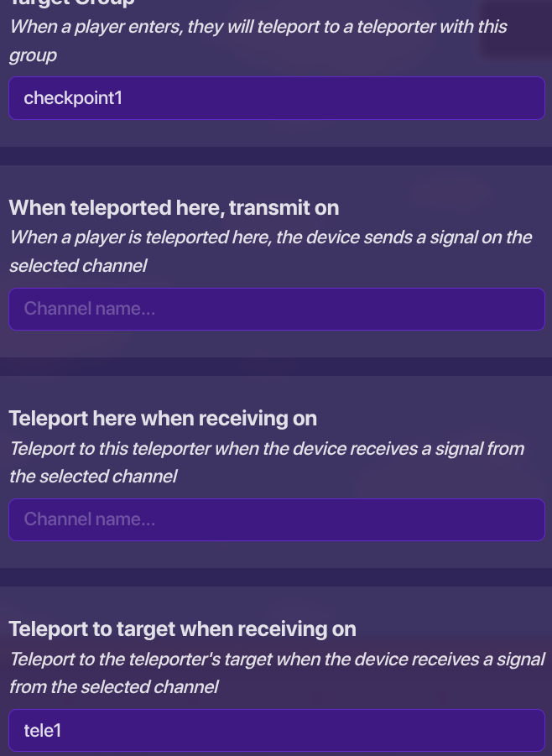Click the 'When teleported here, transmit on' heading
The image size is (552, 756).
click(x=174, y=207)
